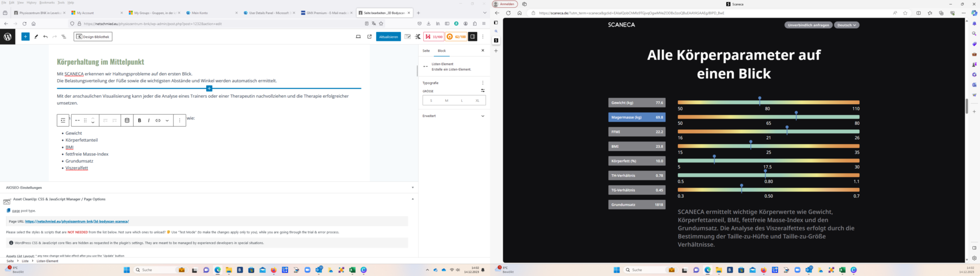Toggle custom size control in Typografie

(483, 91)
